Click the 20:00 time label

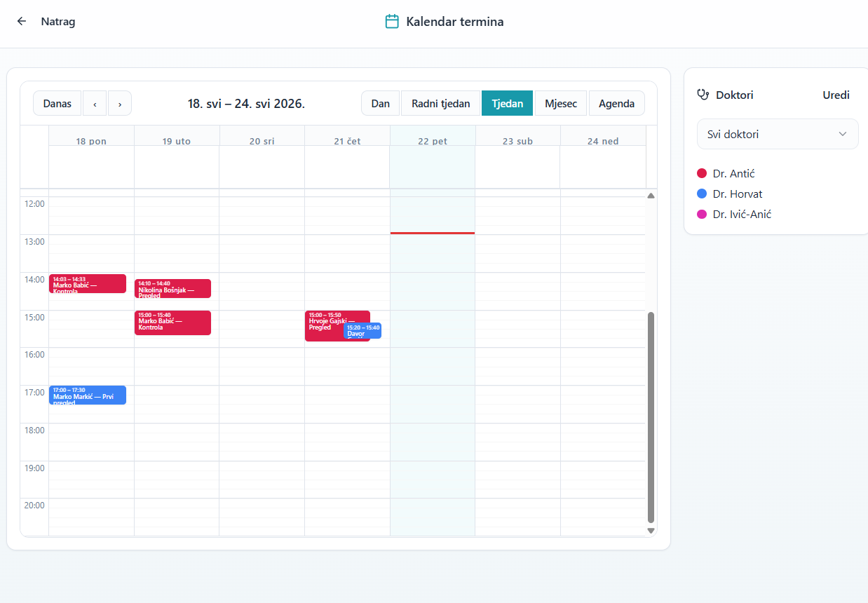click(34, 506)
